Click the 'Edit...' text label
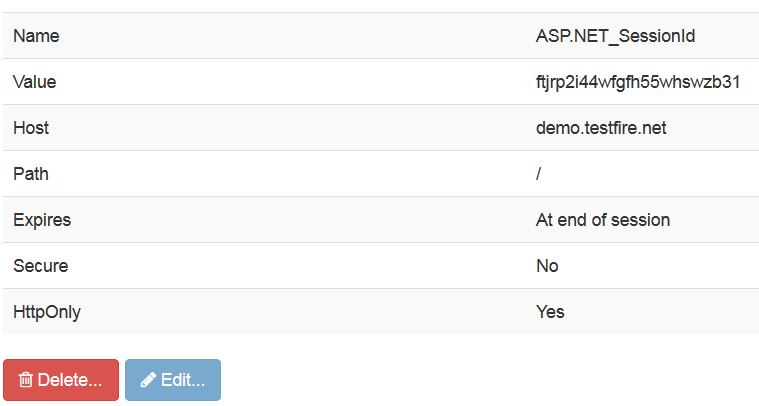Screen dimensions: 759x406 [x=183, y=380]
